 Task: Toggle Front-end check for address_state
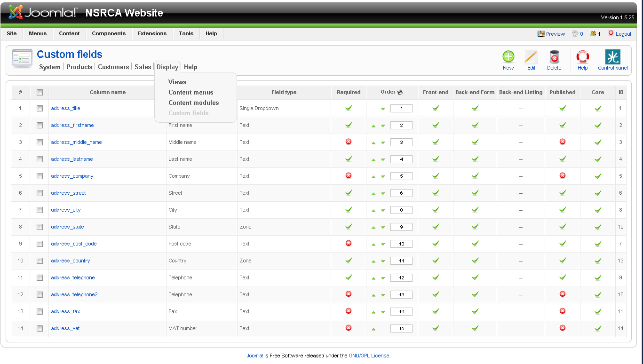click(x=436, y=227)
